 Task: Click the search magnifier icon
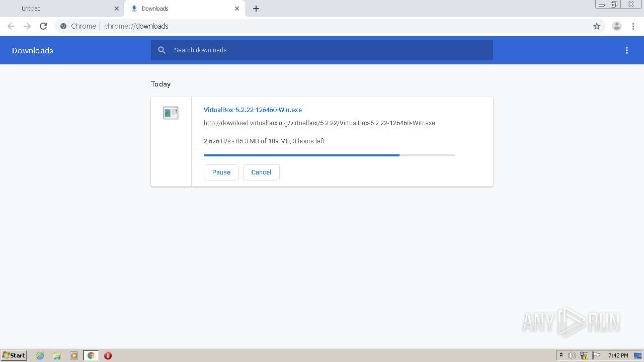coord(162,50)
